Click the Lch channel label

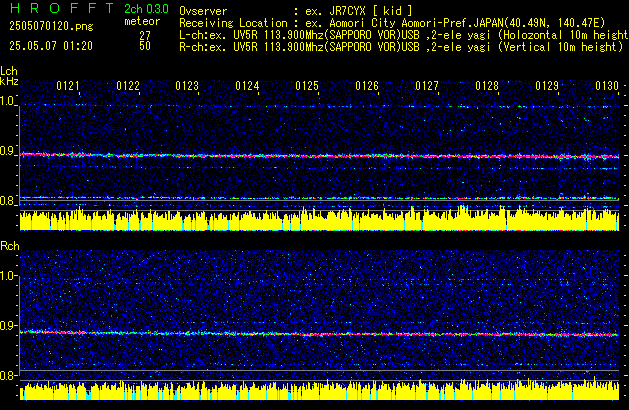(x=9, y=71)
